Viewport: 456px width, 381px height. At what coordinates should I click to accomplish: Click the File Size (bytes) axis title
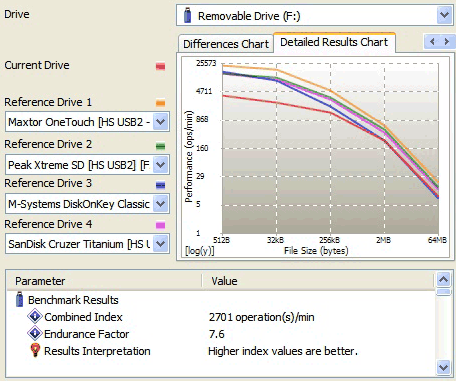(316, 251)
